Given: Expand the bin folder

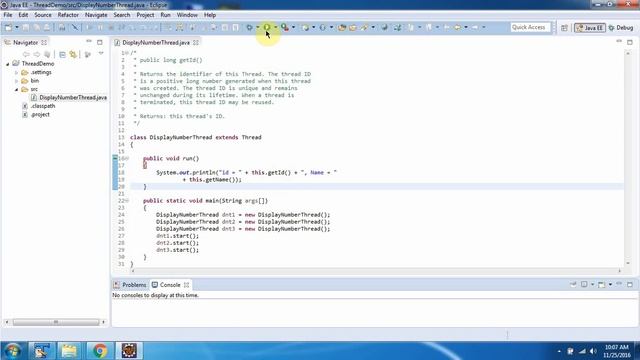Looking at the screenshot, I should pos(17,81).
